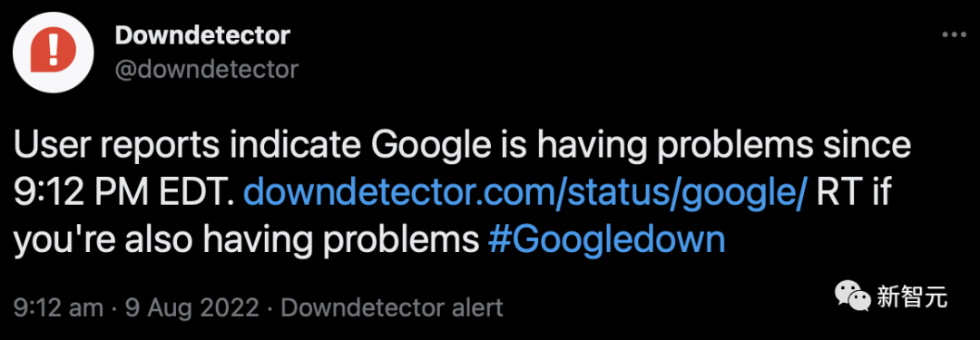Open the three-dot more options menu
Image resolution: width=980 pixels, height=340 pixels.
(x=955, y=35)
